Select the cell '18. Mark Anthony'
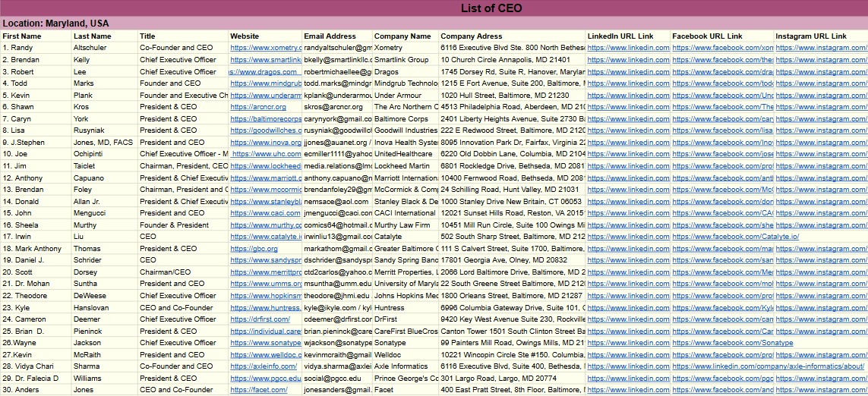Viewport: 868px width, 396px height. click(x=36, y=248)
